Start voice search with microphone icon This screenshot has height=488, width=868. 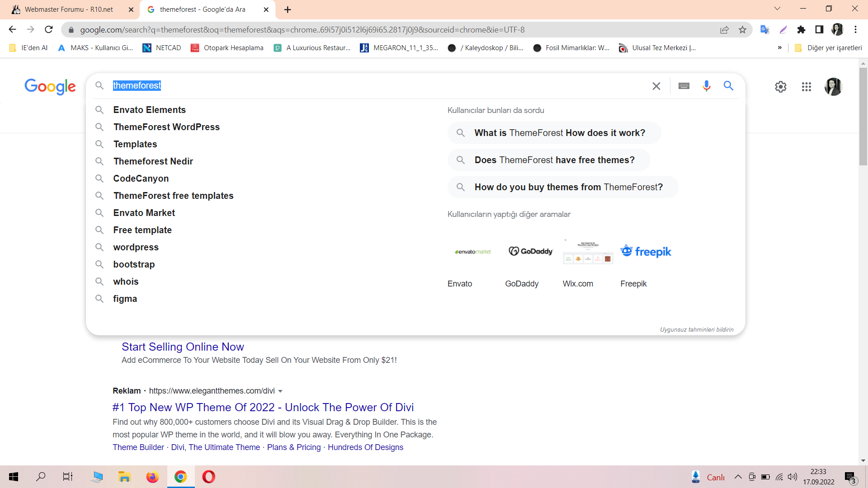(707, 86)
